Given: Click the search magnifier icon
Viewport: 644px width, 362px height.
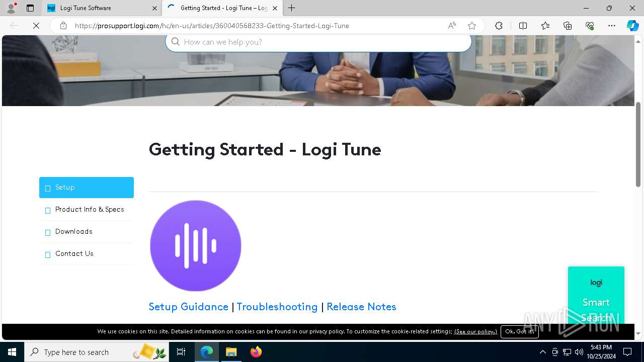Looking at the screenshot, I should 175,42.
